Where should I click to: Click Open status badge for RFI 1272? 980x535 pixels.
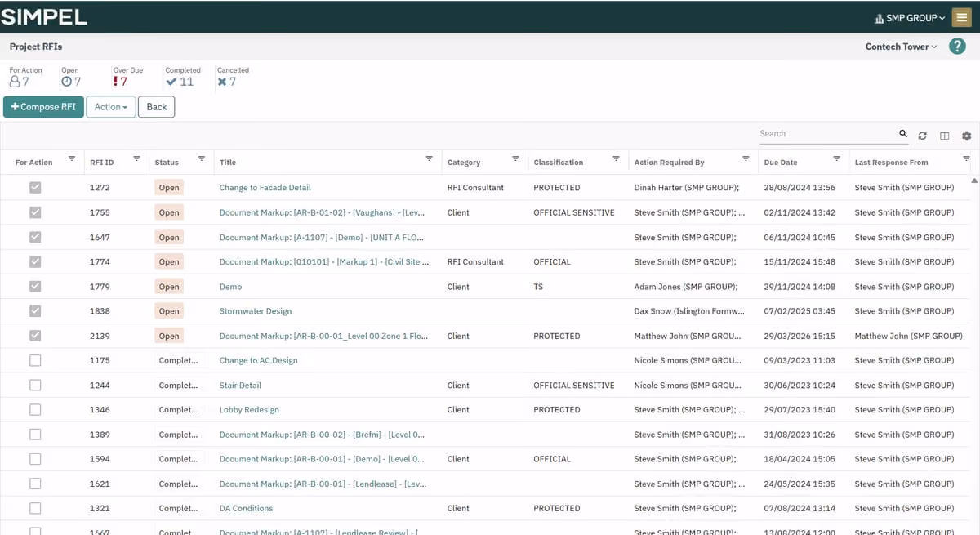169,188
